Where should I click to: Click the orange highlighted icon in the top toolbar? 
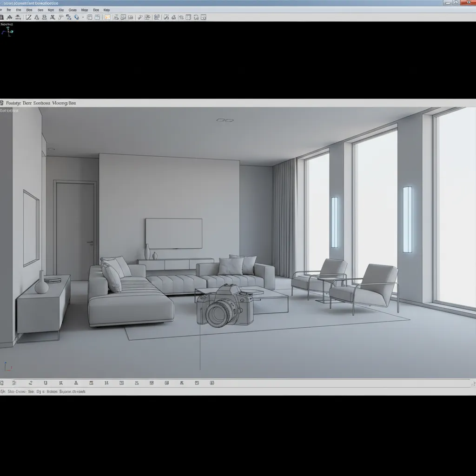(107, 17)
